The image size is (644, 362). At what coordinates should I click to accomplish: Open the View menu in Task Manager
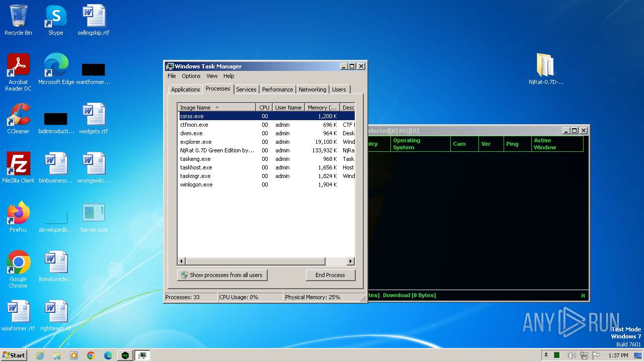[212, 76]
